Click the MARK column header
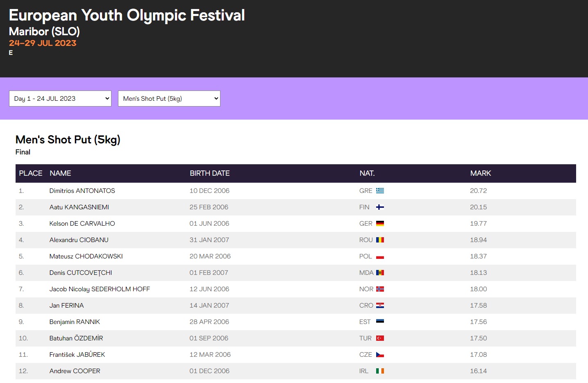This screenshot has width=588, height=383. [x=481, y=173]
